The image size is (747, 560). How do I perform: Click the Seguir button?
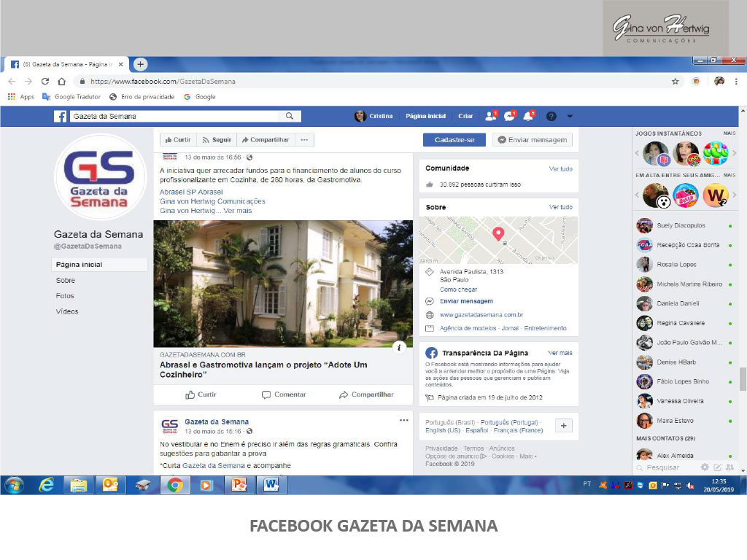pos(217,140)
